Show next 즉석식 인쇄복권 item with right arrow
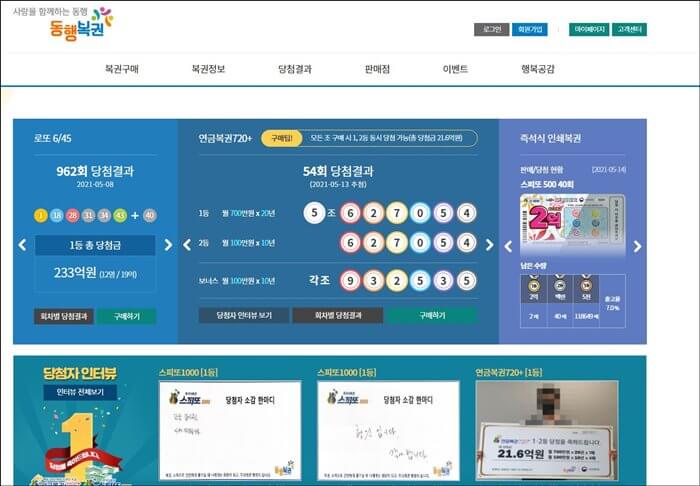Viewport: 700px width, 486px height. click(x=638, y=246)
